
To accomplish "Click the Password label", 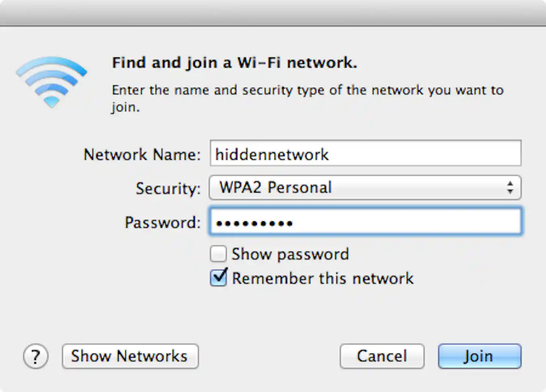I will click(162, 222).
